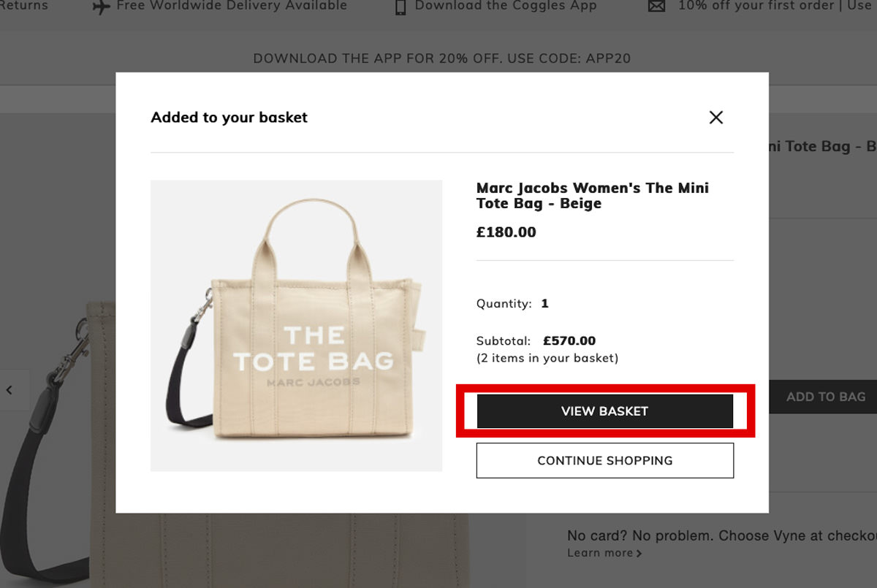Show the previous product image arrow

point(10,390)
